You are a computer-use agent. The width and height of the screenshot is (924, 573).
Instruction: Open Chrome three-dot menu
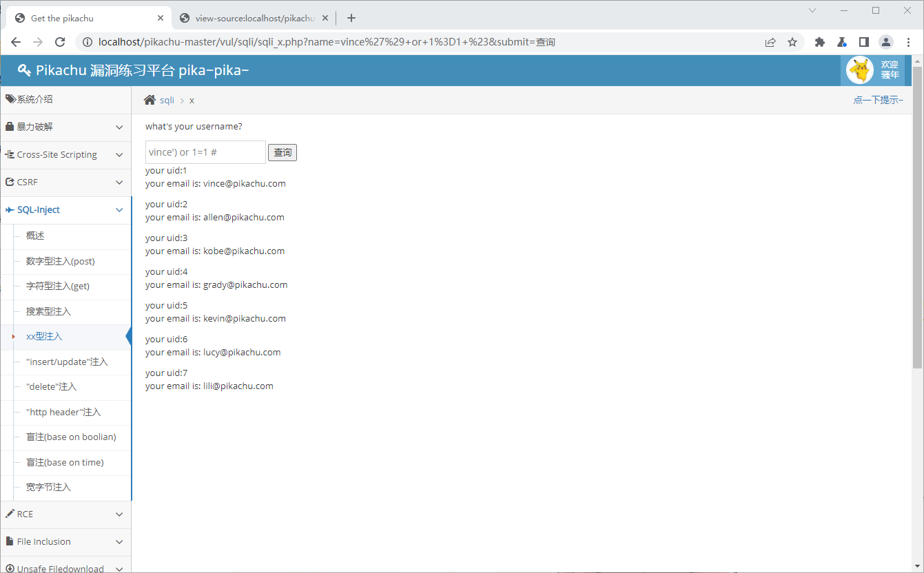click(908, 42)
